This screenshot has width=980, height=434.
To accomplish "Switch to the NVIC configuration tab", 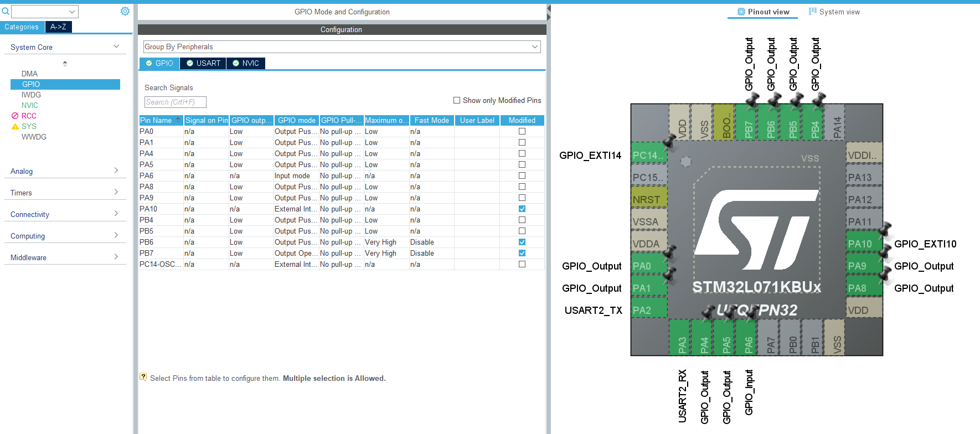I will (246, 63).
